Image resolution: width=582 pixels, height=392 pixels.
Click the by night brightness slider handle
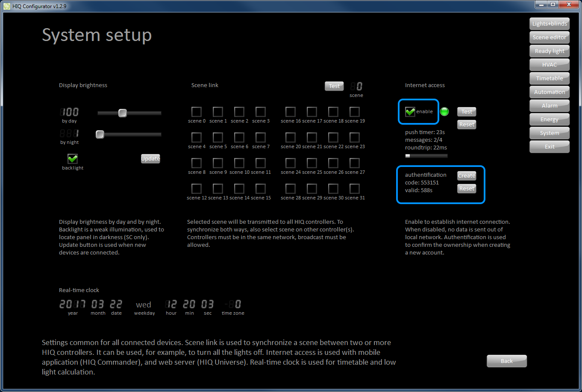[x=100, y=135]
